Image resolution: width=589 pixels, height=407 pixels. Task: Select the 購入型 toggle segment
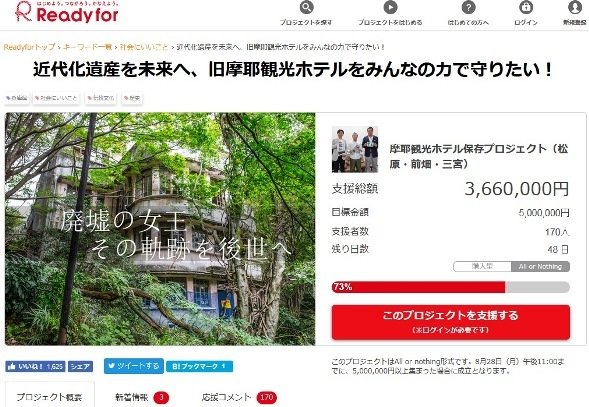[482, 266]
